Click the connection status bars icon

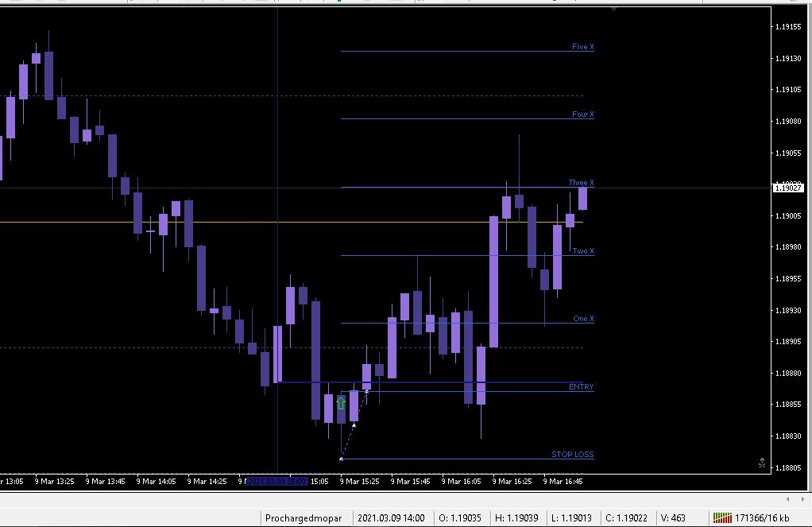pyautogui.click(x=722, y=517)
